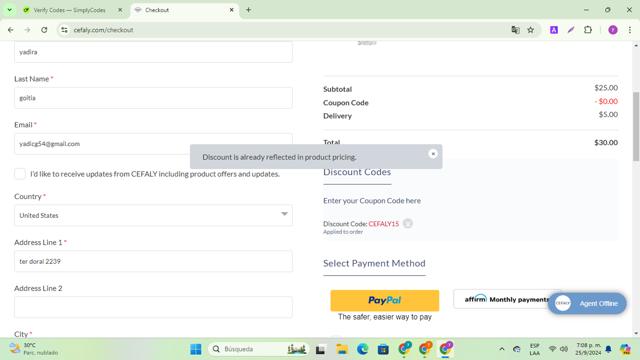Open the Task View taskbar icon

pos(320,349)
